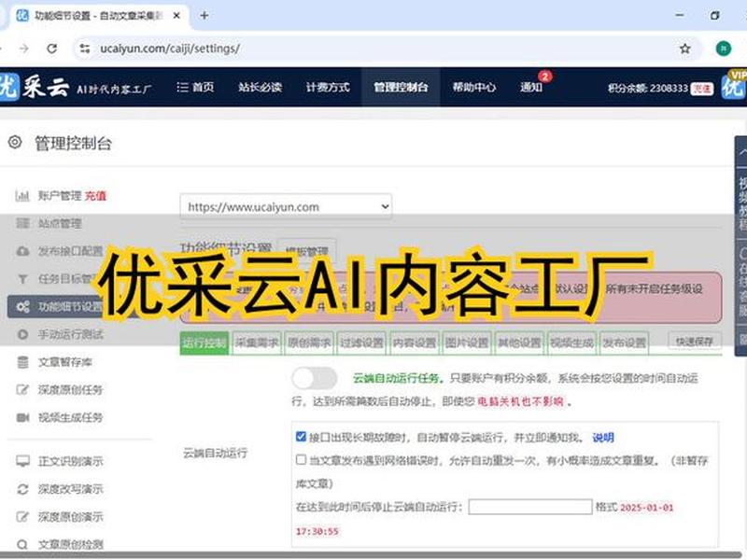
Task: Open 手动运行测试 in the sidebar
Action: coord(70,334)
